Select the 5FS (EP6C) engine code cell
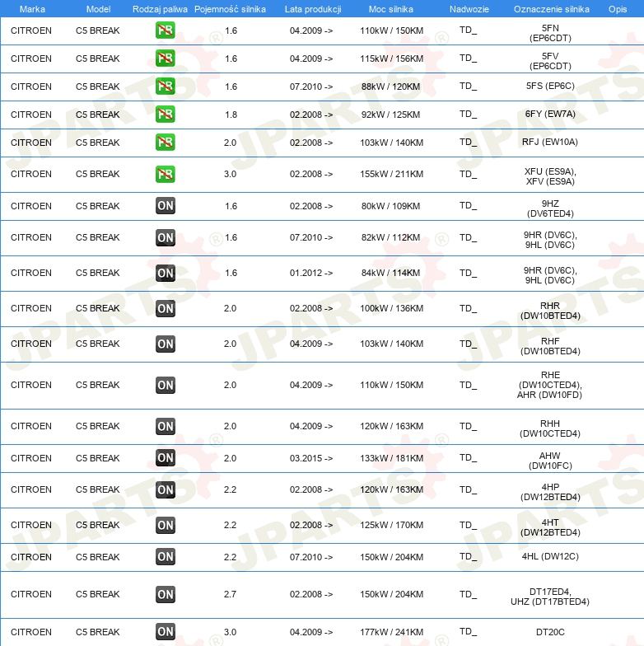This screenshot has width=644, height=646. pyautogui.click(x=550, y=86)
